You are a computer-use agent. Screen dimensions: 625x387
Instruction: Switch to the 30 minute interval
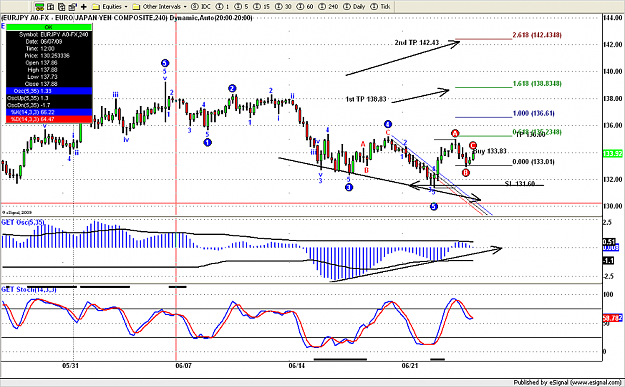[x=283, y=6]
